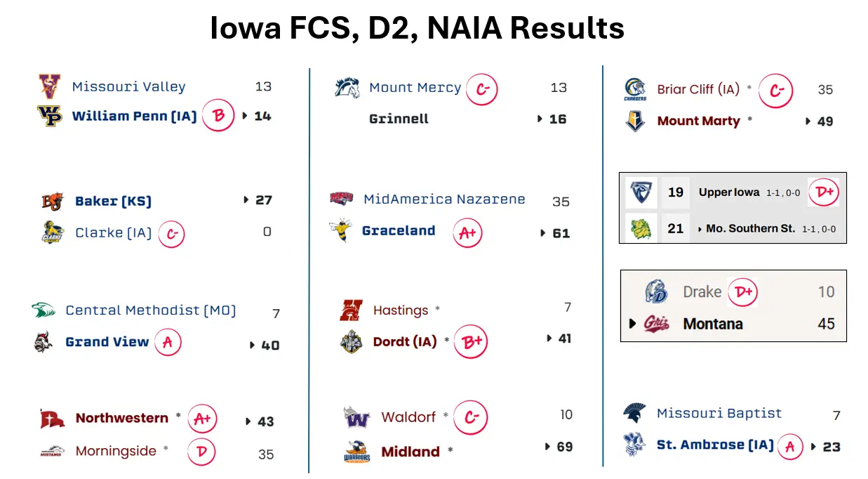Click the Graceland Yellowjackets bee logo
The height and width of the screenshot is (479, 868).
[x=340, y=232]
